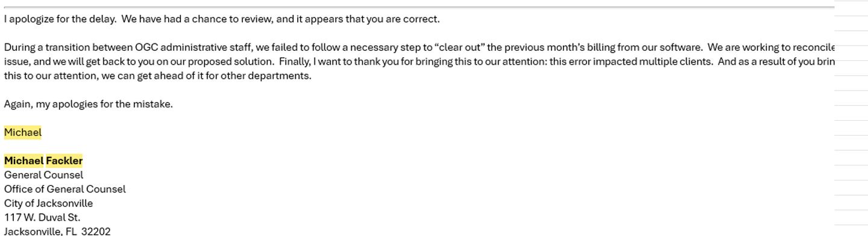The height and width of the screenshot is (236, 868).
Task: Click the highlighted word "Michael" sign-off
Action: click(x=23, y=132)
